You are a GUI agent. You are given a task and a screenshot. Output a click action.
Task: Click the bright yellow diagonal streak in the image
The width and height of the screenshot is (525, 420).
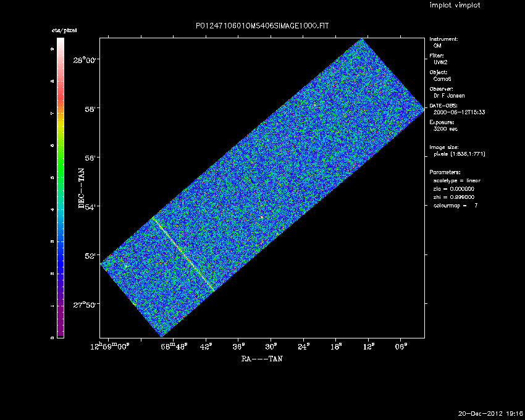pyautogui.click(x=183, y=253)
